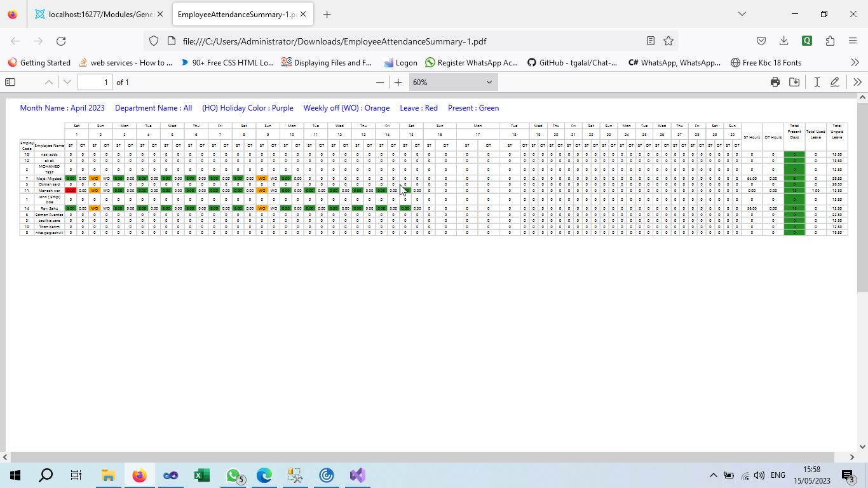This screenshot has width=868, height=488.
Task: Open Register WhatsApp Ac... bookmark
Action: [x=472, y=63]
